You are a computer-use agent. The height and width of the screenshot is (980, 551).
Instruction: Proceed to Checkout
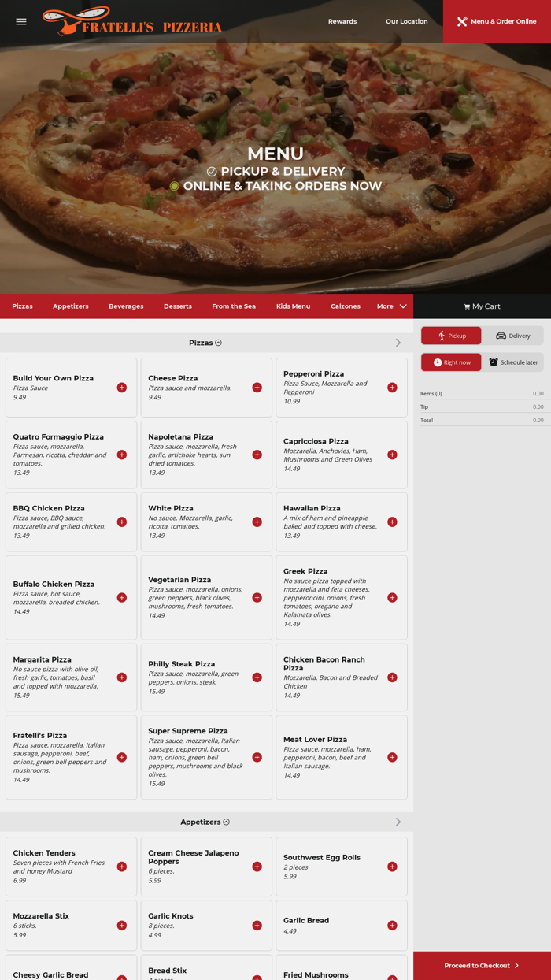[482, 966]
